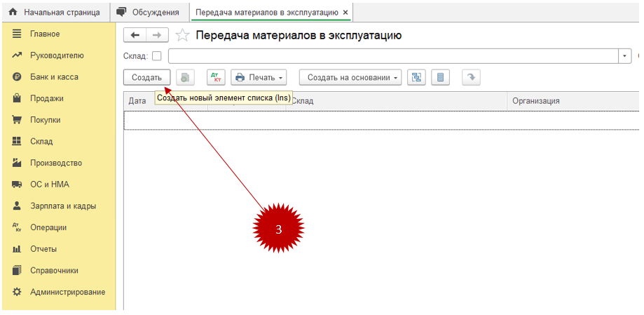Select the empty first row of the list
Screen dimensions: 644x315
[381, 121]
